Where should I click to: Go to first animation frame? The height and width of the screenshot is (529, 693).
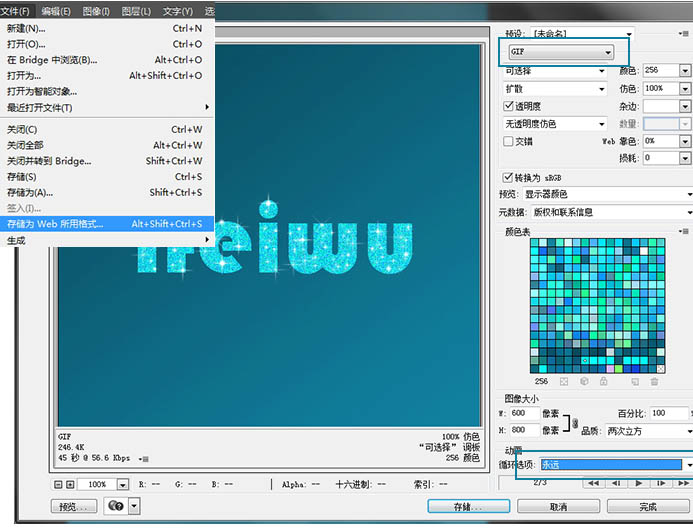(594, 483)
